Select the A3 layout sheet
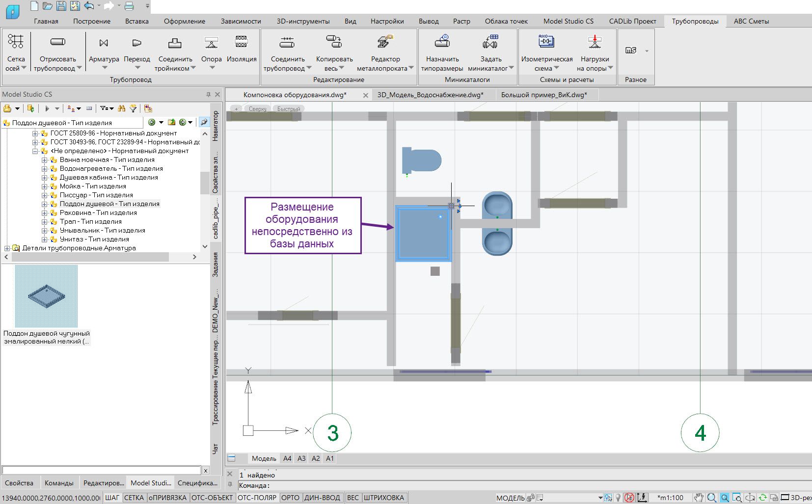The height and width of the screenshot is (504, 812). click(x=301, y=458)
